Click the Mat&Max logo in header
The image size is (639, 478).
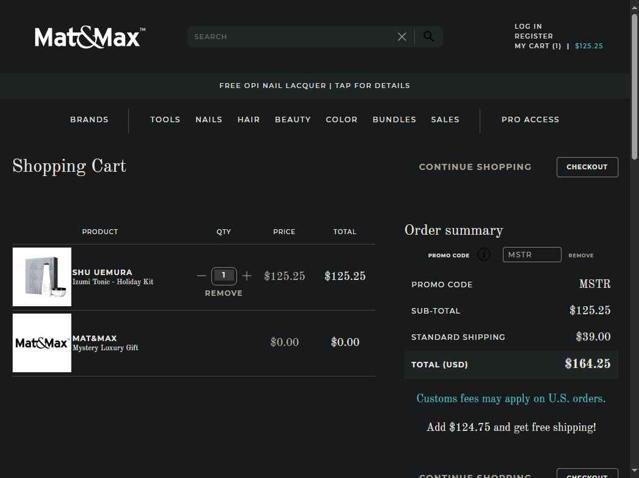[x=90, y=37]
